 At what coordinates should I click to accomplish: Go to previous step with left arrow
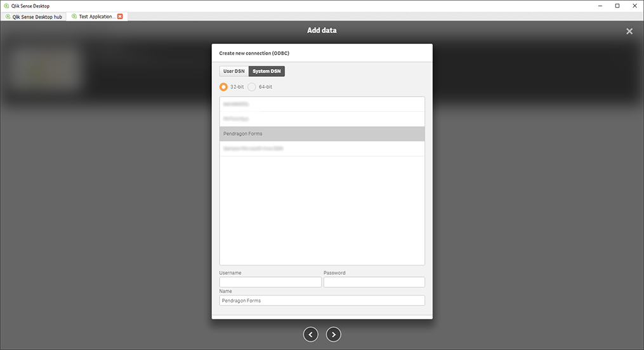click(x=310, y=334)
